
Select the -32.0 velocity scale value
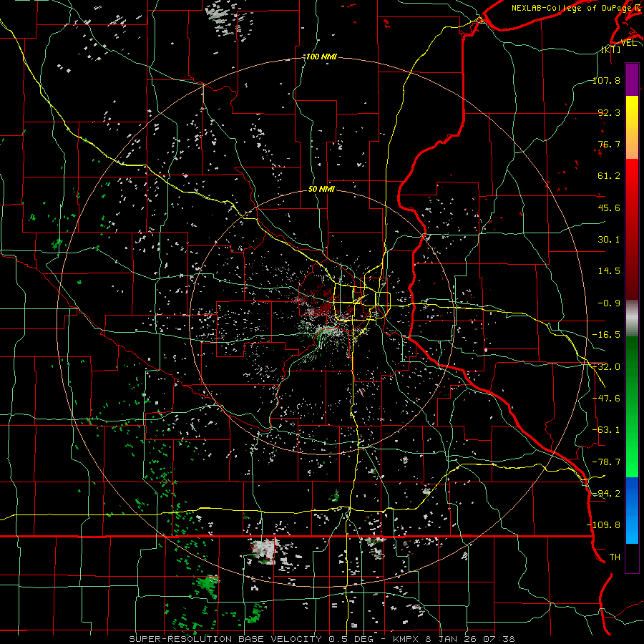[x=606, y=367]
